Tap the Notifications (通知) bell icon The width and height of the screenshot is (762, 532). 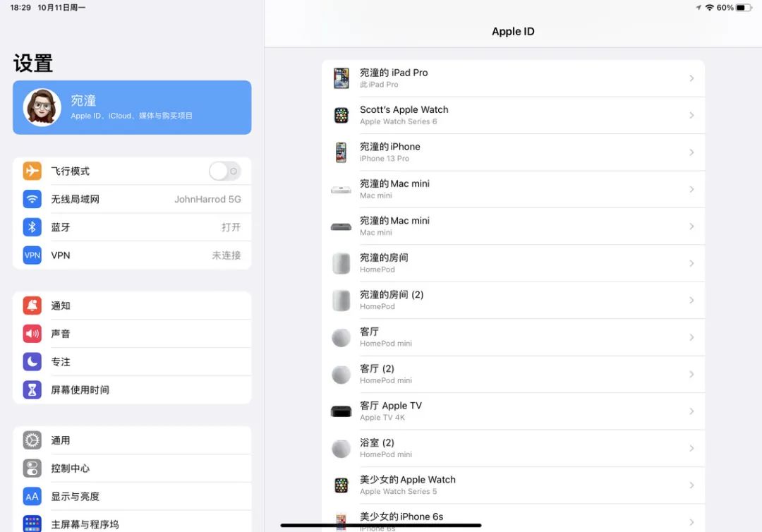click(32, 306)
